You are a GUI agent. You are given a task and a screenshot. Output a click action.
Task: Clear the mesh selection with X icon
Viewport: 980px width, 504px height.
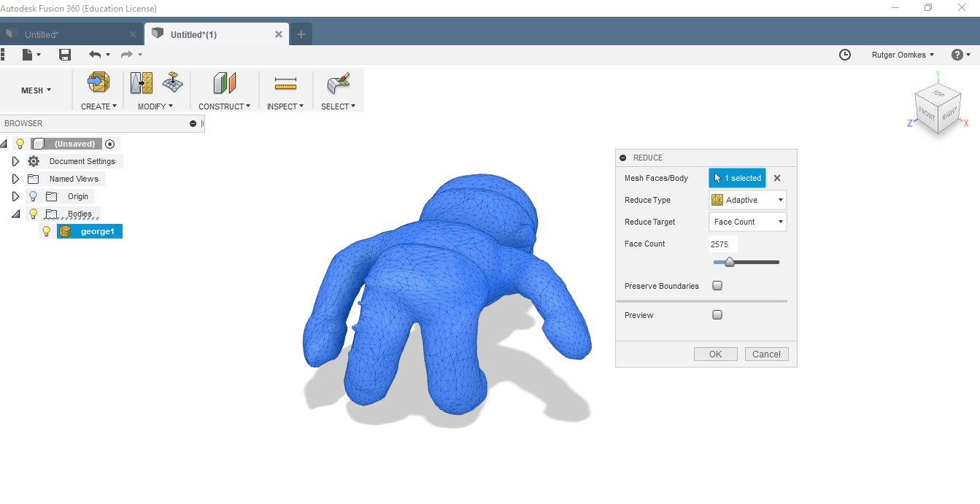tap(777, 178)
